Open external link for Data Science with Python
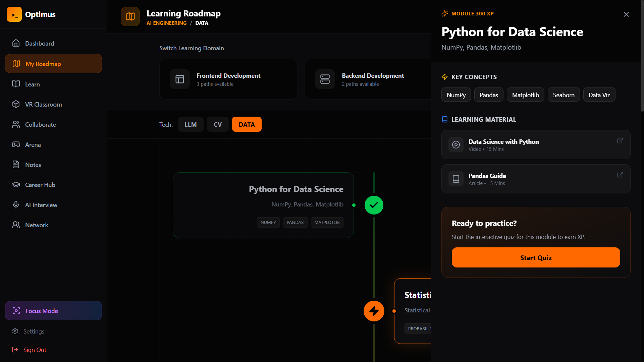644x362 pixels. pos(620,141)
